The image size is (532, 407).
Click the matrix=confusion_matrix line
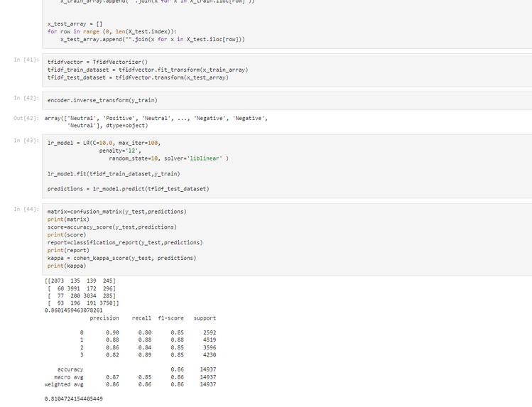point(117,212)
